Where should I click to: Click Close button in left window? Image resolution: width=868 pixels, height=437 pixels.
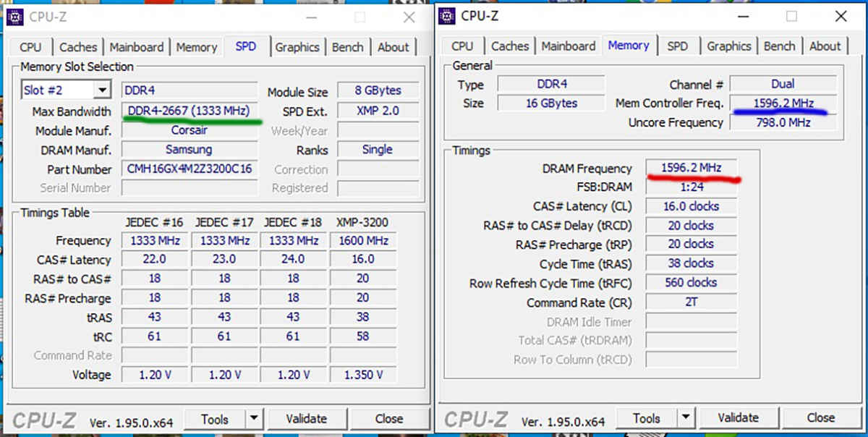[389, 419]
